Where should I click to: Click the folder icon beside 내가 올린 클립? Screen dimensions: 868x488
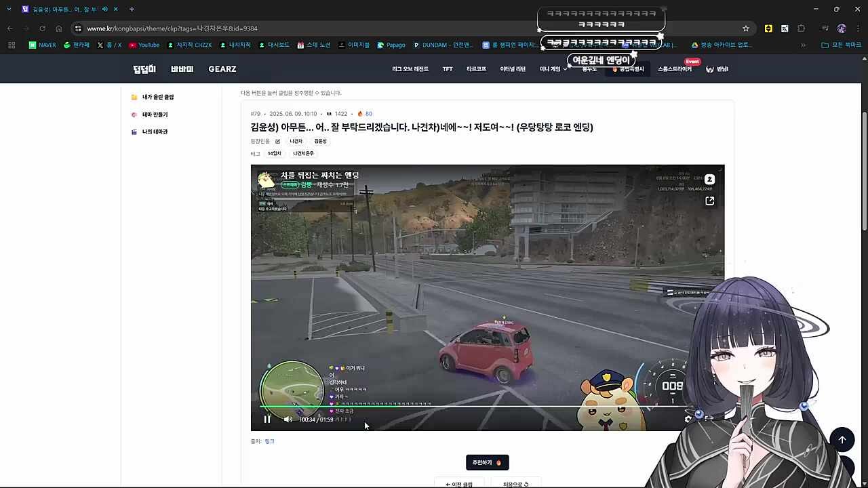[134, 97]
